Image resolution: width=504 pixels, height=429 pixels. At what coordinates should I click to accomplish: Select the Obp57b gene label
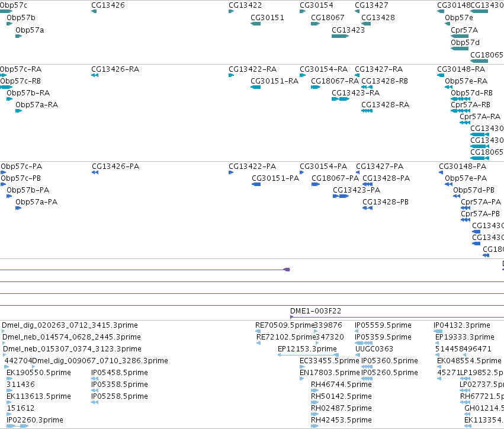[x=21, y=18]
